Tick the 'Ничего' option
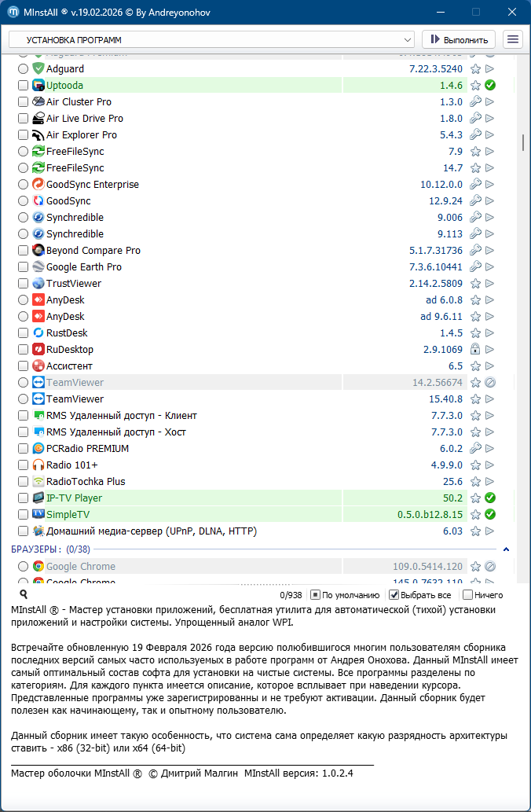 coord(468,595)
